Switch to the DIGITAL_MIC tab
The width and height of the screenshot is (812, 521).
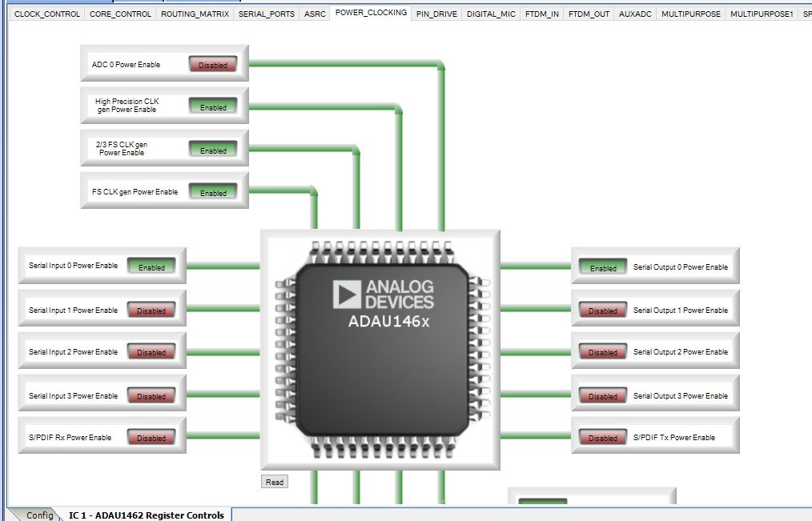click(491, 14)
